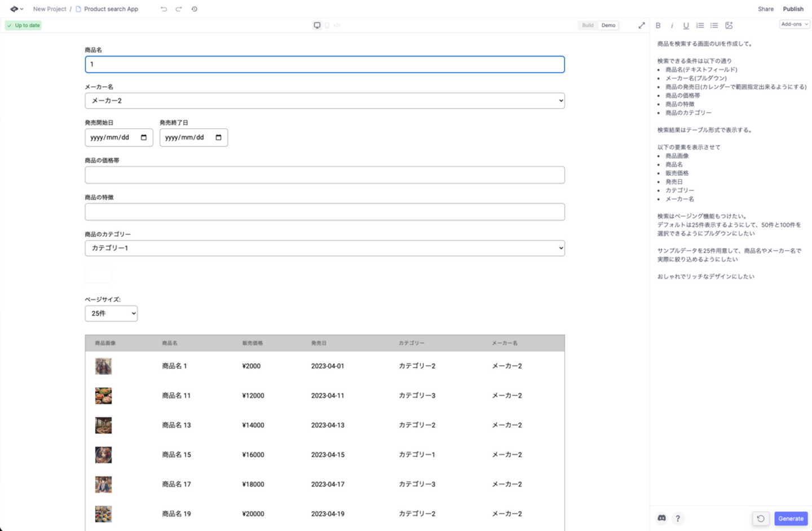
Task: Click Publish in the top bar
Action: click(793, 9)
